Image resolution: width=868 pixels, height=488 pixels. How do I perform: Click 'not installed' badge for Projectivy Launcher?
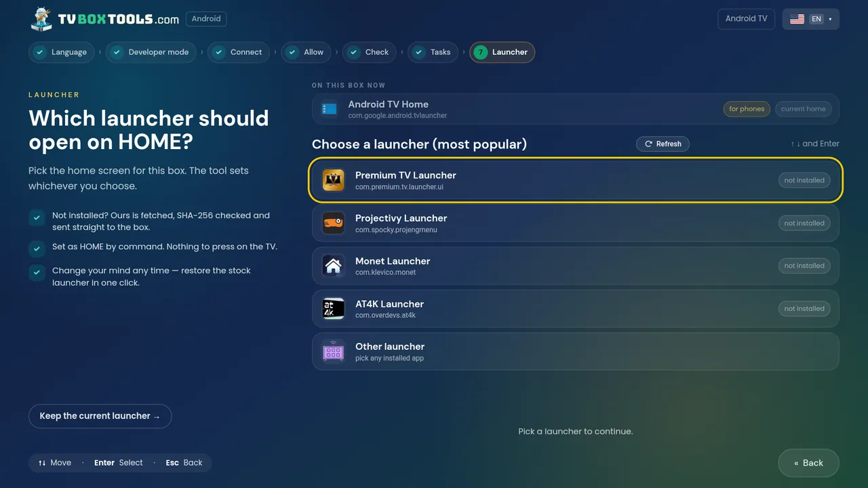click(804, 223)
